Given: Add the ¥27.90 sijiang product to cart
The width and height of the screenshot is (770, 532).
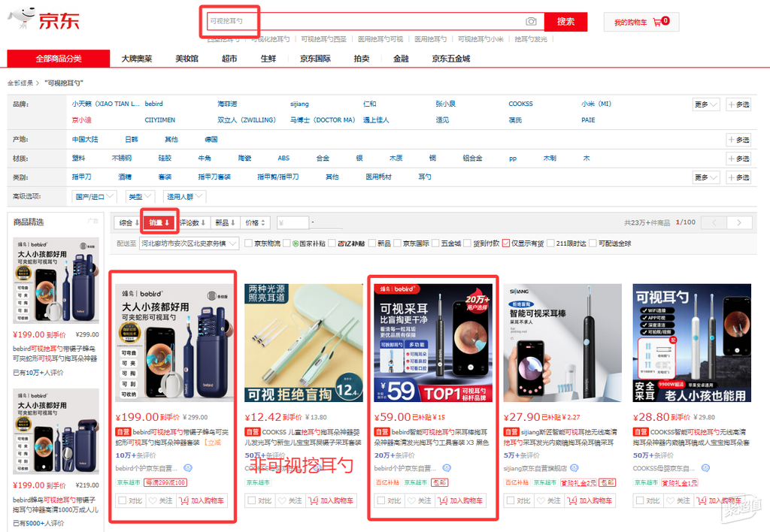Looking at the screenshot, I should coord(590,500).
